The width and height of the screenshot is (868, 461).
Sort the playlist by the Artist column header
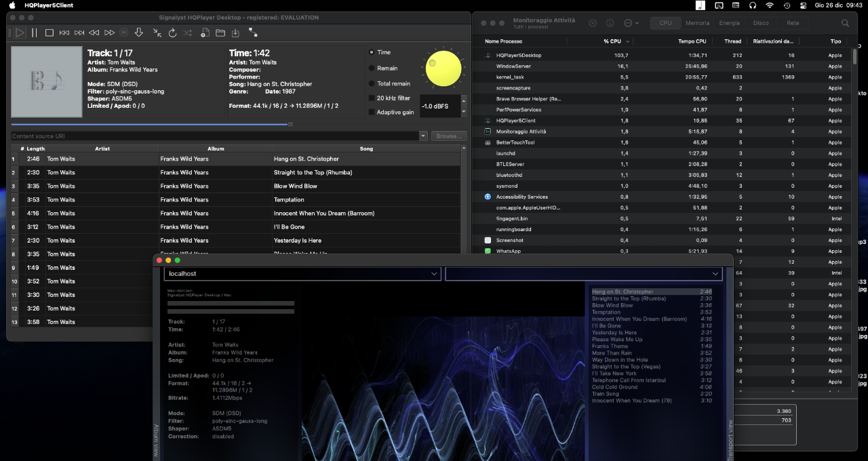coord(102,148)
